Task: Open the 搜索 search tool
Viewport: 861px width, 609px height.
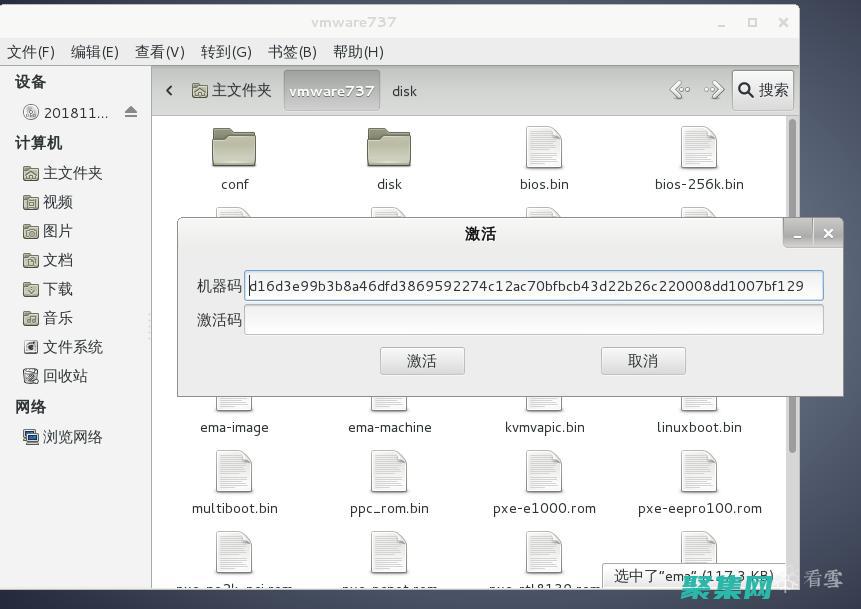Action: (x=762, y=90)
